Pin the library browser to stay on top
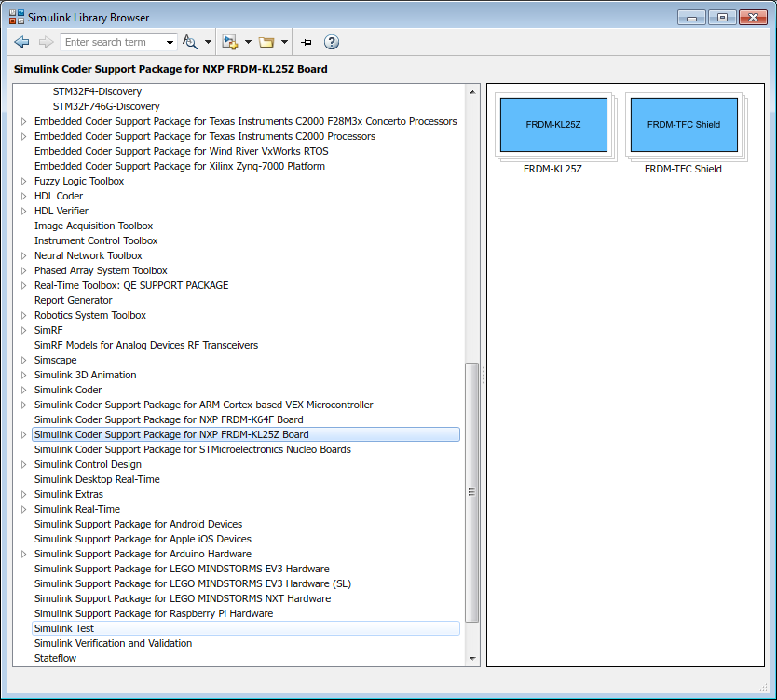Viewport: 777px width, 700px height. point(306,42)
